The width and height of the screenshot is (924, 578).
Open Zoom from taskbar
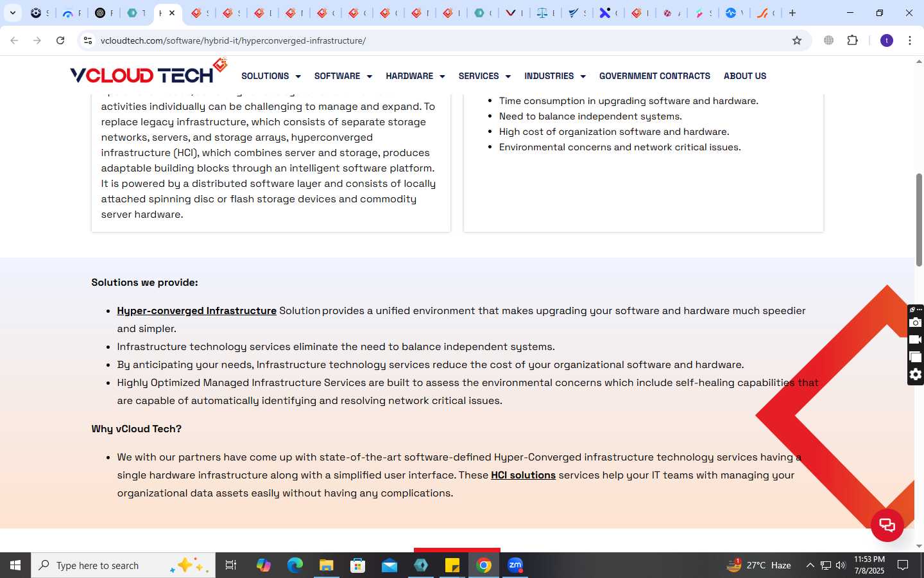point(515,565)
